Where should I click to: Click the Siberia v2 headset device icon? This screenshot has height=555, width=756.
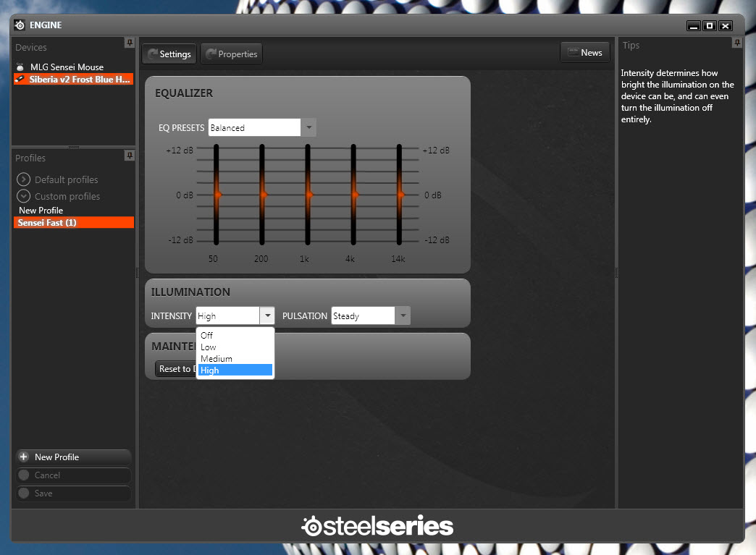point(20,79)
